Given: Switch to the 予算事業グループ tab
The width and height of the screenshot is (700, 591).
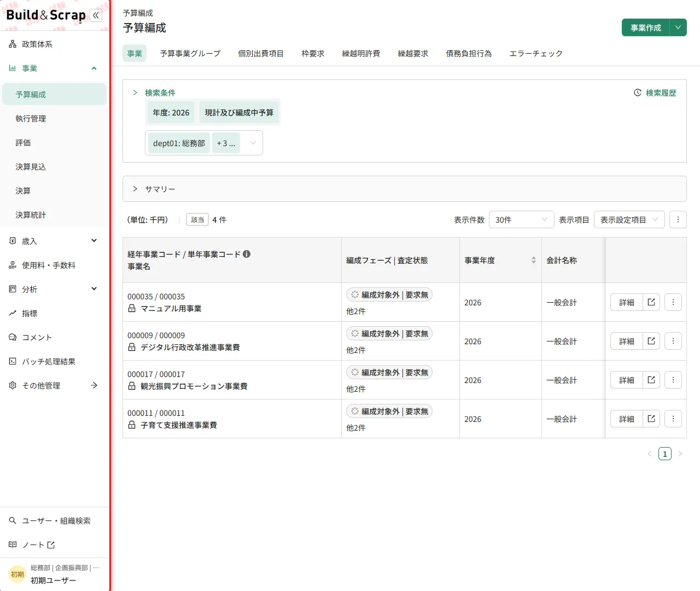Looking at the screenshot, I should pyautogui.click(x=190, y=53).
